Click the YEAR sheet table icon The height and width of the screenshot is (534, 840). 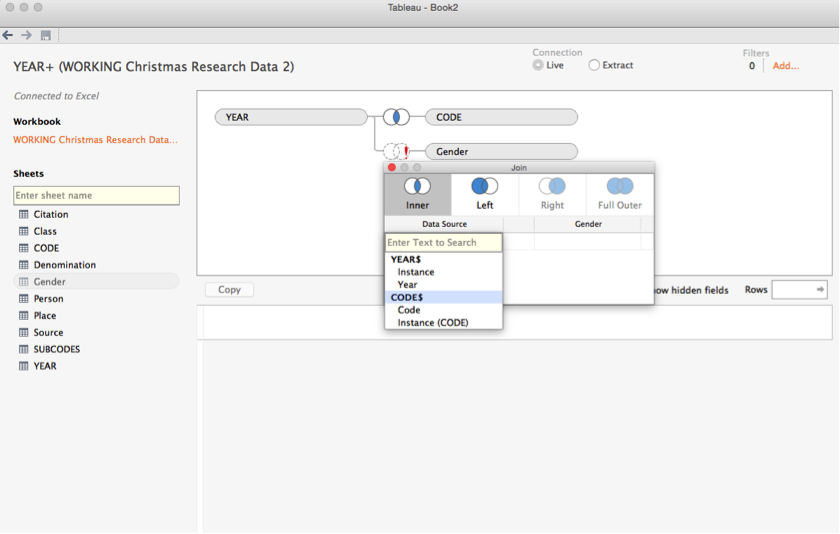click(x=24, y=366)
